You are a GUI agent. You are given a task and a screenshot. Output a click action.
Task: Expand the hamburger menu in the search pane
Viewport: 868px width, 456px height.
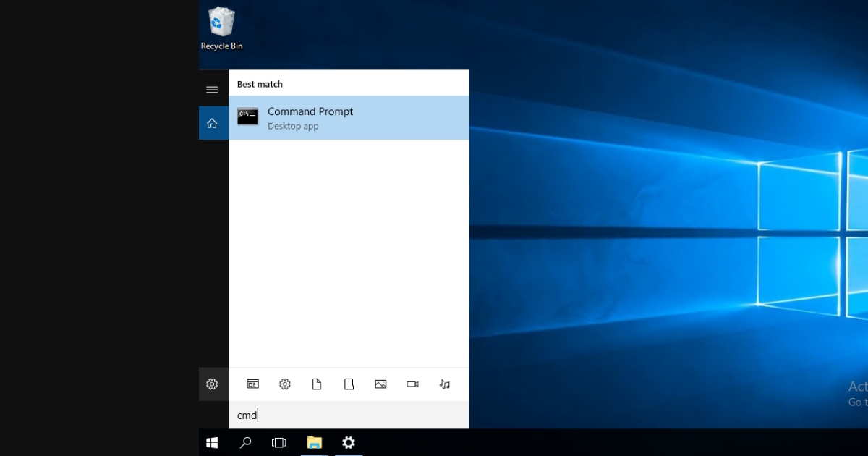point(212,89)
